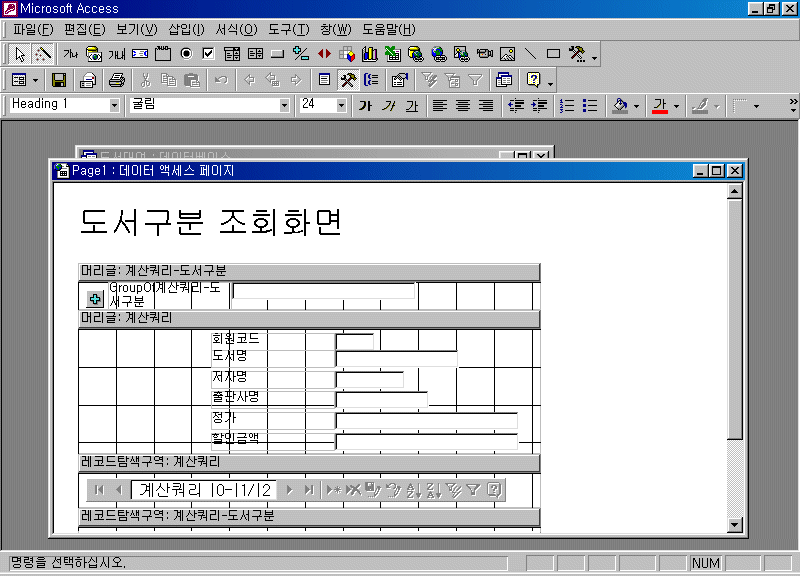Screen dimensions: 800x576
Task: Select the Option Button radio tool
Action: click(186, 54)
